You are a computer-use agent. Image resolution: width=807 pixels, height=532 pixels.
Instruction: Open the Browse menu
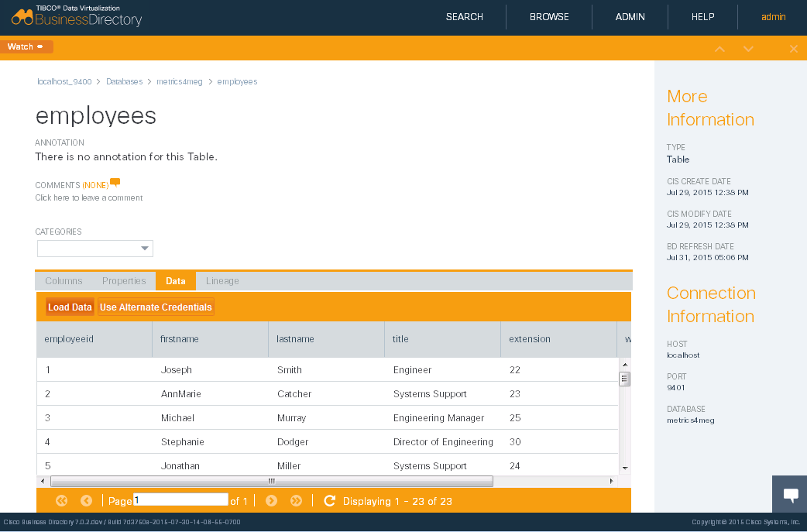click(x=549, y=17)
